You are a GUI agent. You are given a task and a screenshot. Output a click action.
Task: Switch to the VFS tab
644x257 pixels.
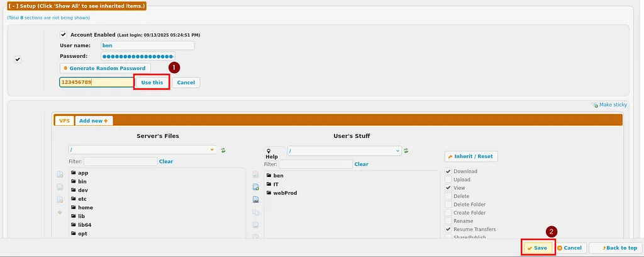pyautogui.click(x=64, y=120)
